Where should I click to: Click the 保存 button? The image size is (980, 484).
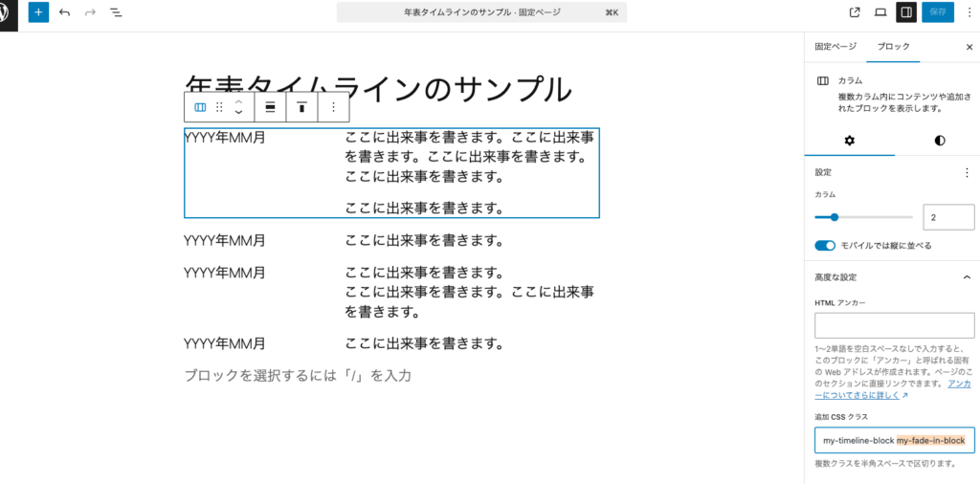tap(938, 12)
